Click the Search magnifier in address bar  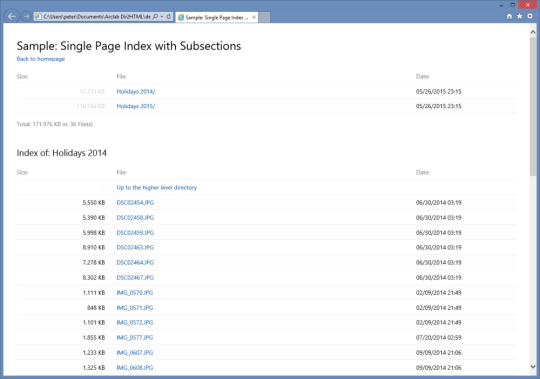pyautogui.click(x=155, y=17)
